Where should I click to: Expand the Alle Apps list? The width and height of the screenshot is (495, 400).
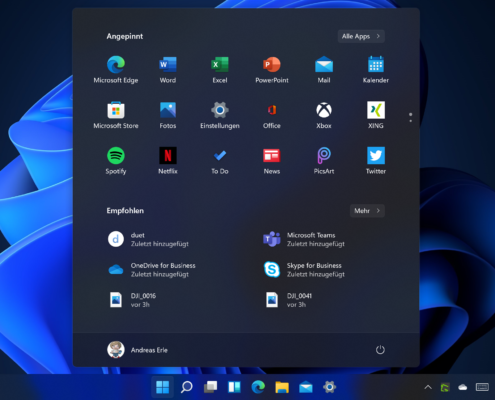[x=361, y=36]
